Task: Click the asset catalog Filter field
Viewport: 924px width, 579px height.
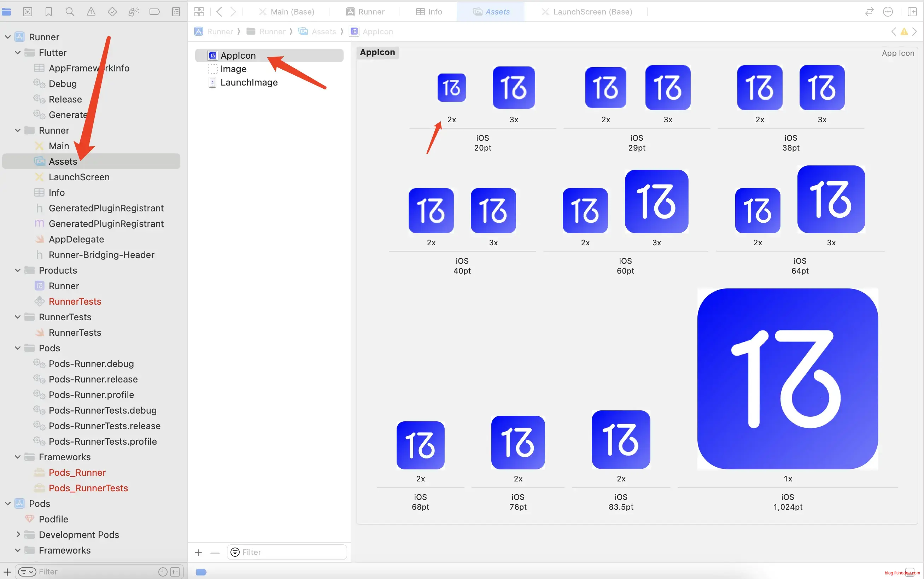Action: pos(291,552)
